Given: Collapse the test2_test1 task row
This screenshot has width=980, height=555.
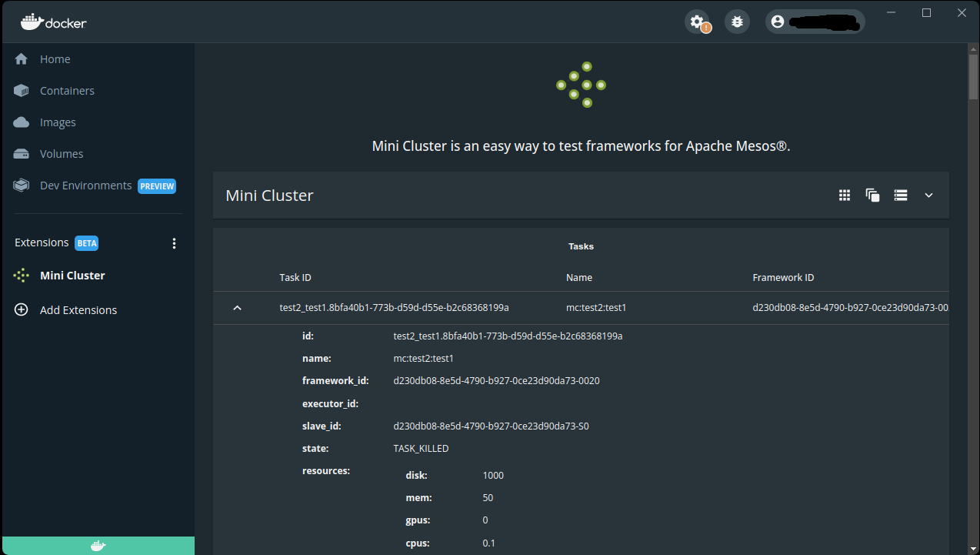Looking at the screenshot, I should [x=237, y=308].
